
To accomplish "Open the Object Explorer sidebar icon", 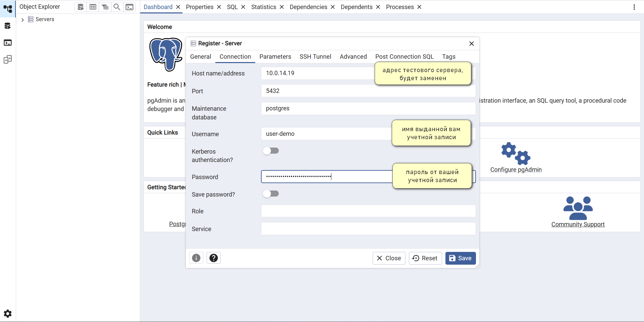I will click(x=8, y=9).
